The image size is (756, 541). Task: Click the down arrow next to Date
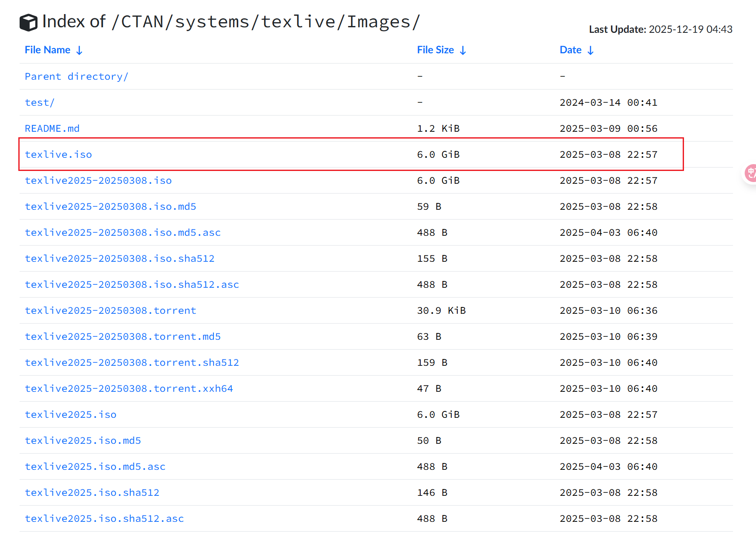[591, 50]
